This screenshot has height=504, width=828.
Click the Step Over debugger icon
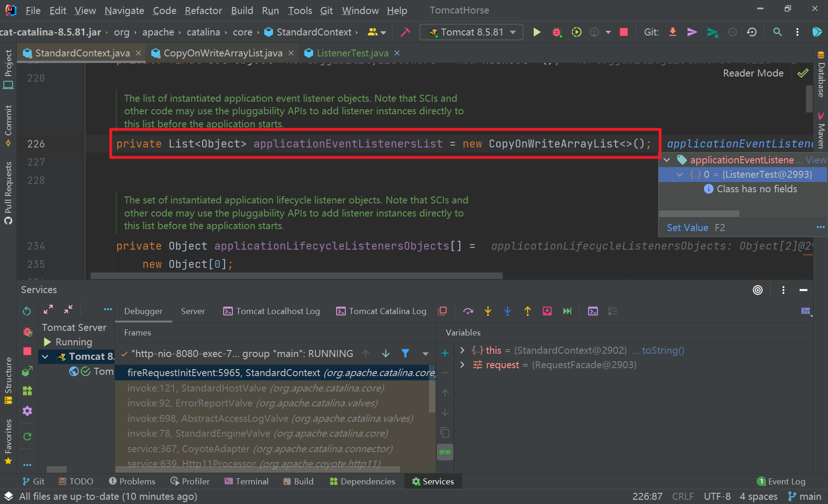tap(468, 311)
